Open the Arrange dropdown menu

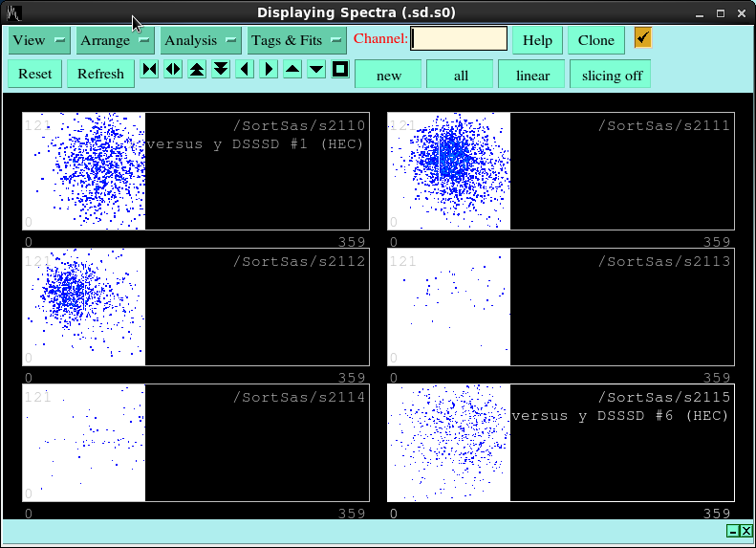[116, 40]
